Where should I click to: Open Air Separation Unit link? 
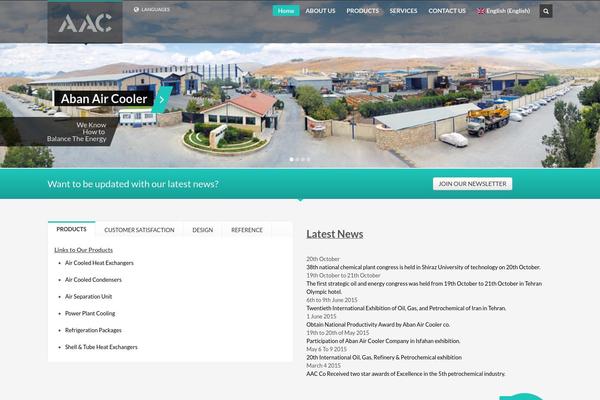tap(88, 297)
